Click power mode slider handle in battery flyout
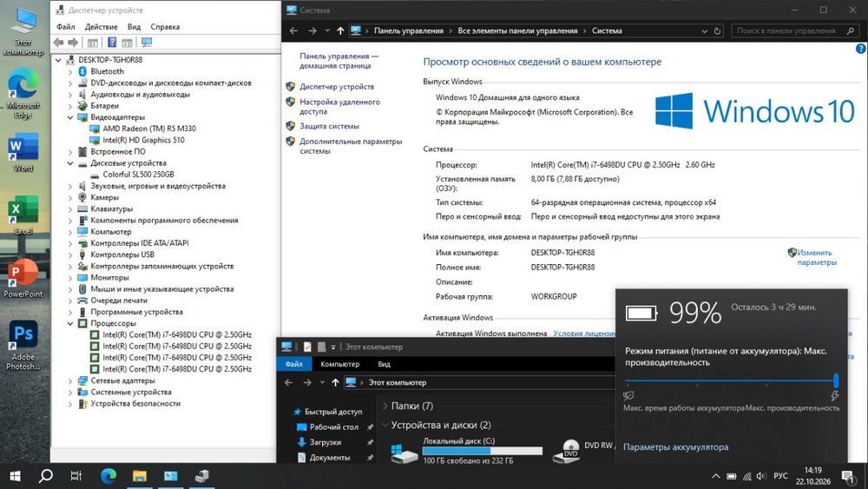The height and width of the screenshot is (489, 868). [836, 380]
